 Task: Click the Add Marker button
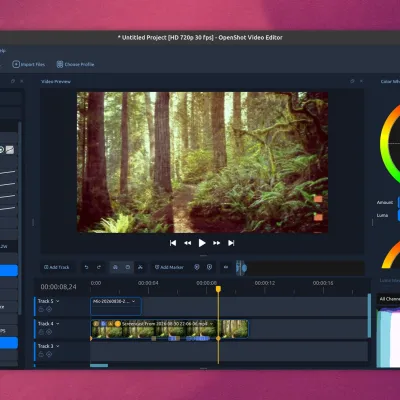tap(169, 267)
